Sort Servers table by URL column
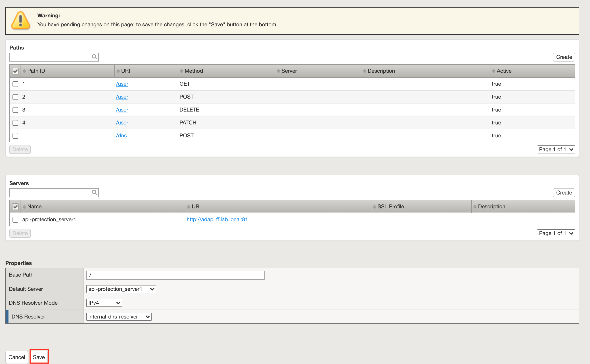Image resolution: width=590 pixels, height=364 pixels. [x=278, y=207]
